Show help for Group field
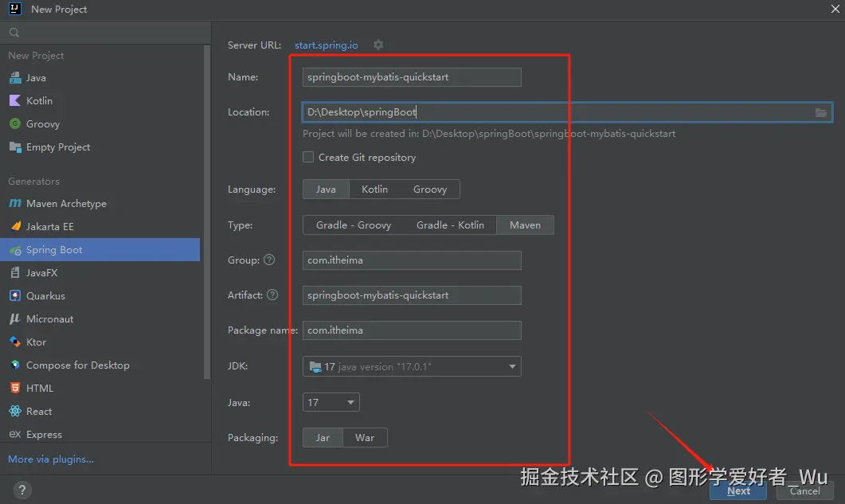 point(269,260)
